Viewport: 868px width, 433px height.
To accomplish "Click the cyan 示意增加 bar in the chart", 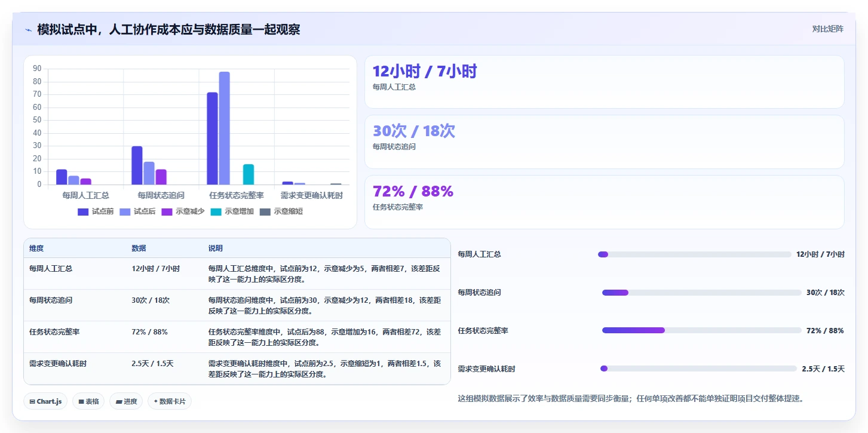I will 249,174.
